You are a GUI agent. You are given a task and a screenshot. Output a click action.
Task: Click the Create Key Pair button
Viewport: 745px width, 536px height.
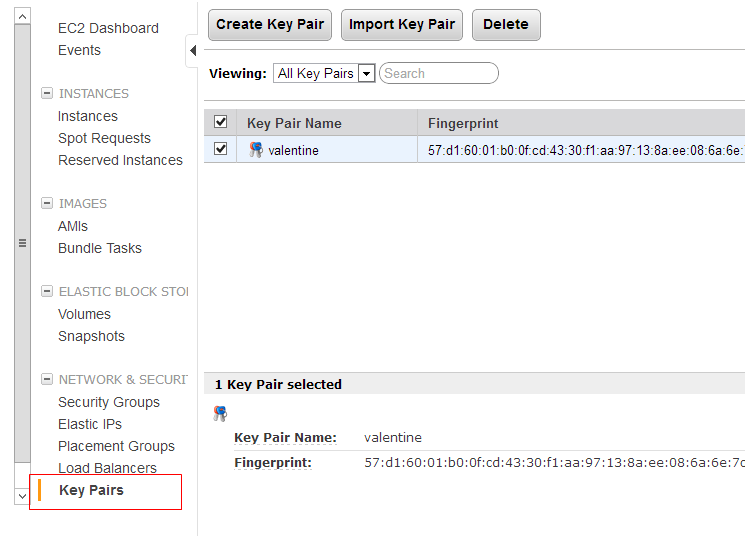pyautogui.click(x=270, y=25)
